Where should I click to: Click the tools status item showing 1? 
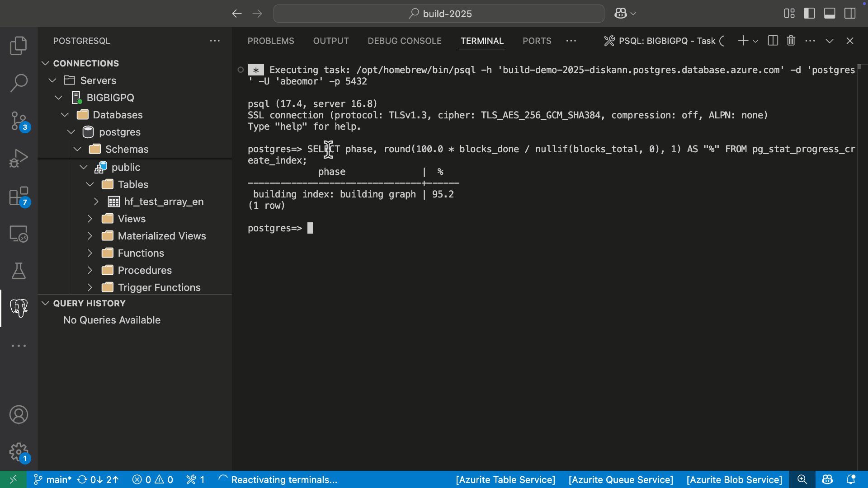pos(195,479)
